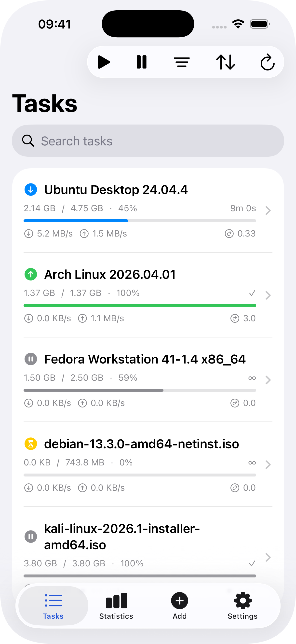
Task: Tap the green seeding icon for Arch Linux
Action: 31,274
